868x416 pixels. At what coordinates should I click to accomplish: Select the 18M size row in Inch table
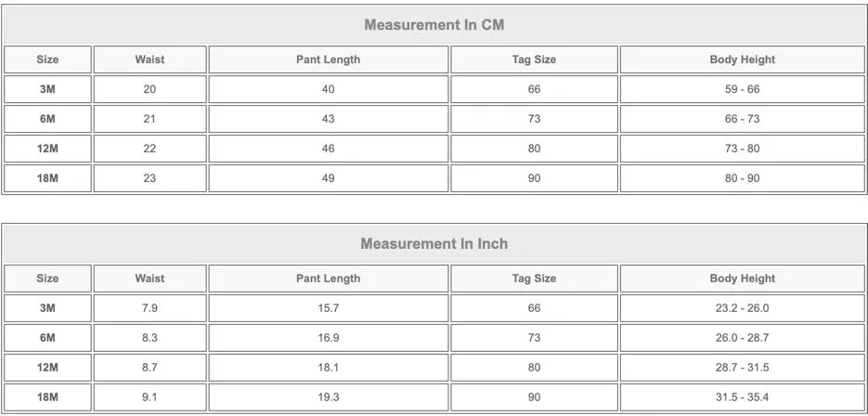pos(434,397)
